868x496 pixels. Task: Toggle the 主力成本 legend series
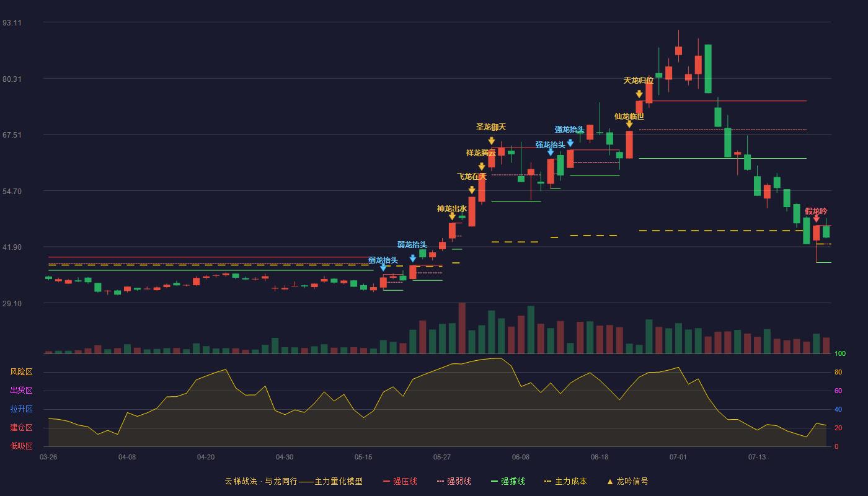tap(565, 481)
